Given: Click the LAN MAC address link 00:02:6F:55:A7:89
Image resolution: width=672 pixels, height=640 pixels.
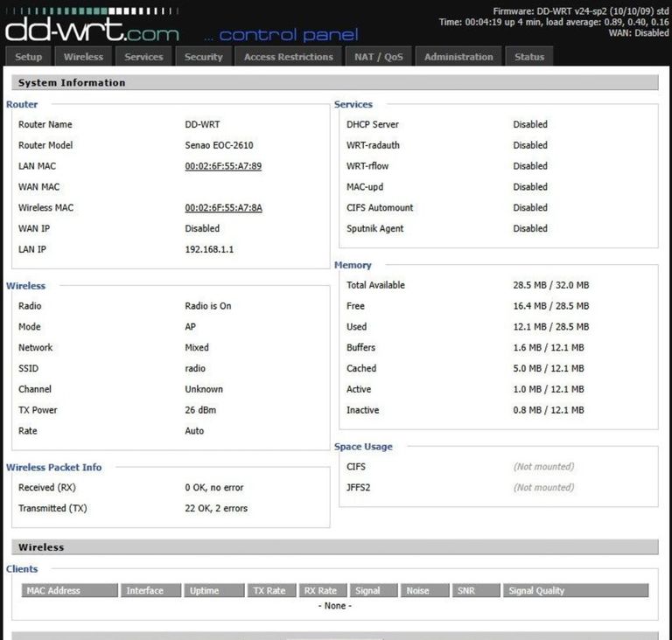Looking at the screenshot, I should point(223,166).
